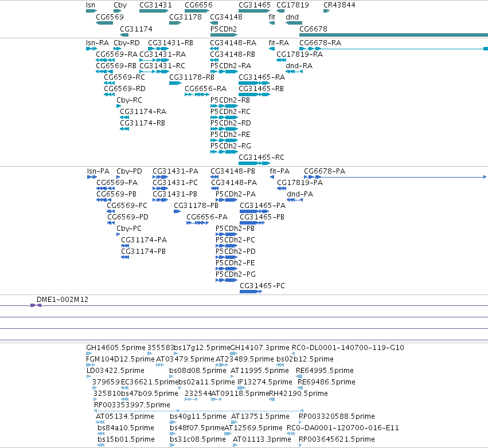Select transcript CG31178-RB

(175, 83)
